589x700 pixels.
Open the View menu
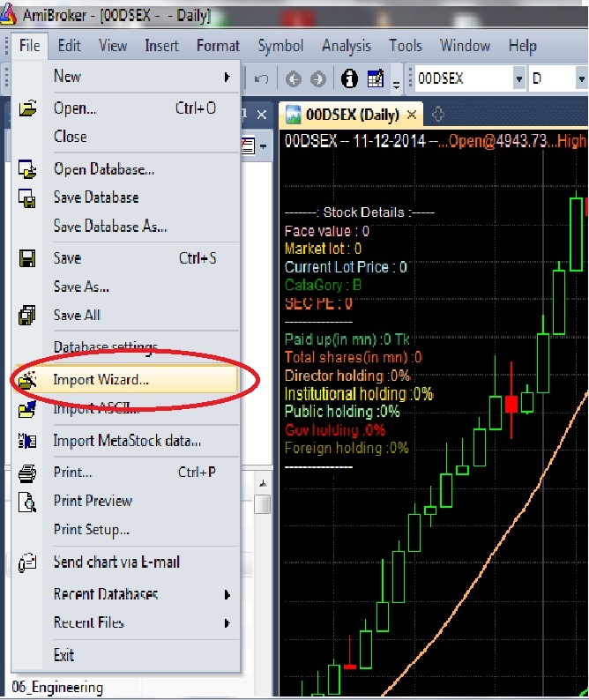pyautogui.click(x=113, y=46)
